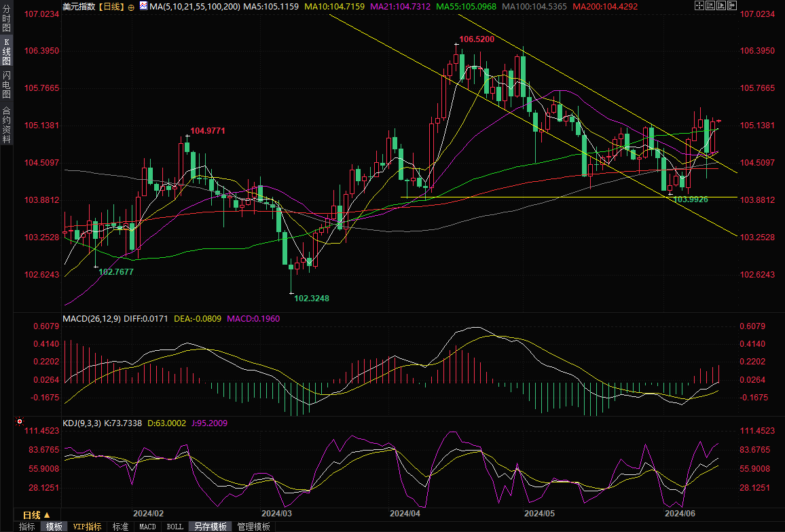The image size is (785, 532).
Task: Select the 指标 bottom tab
Action: 27,527
